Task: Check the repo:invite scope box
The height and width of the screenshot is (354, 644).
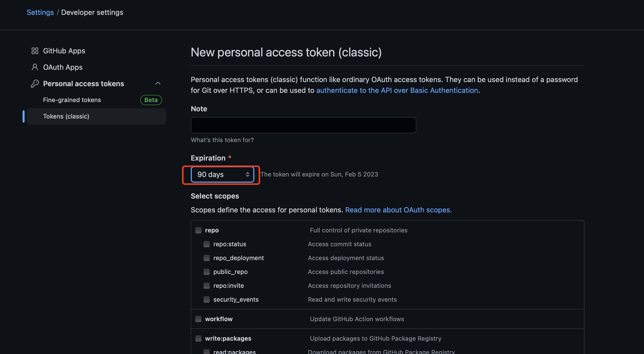Action: (207, 286)
